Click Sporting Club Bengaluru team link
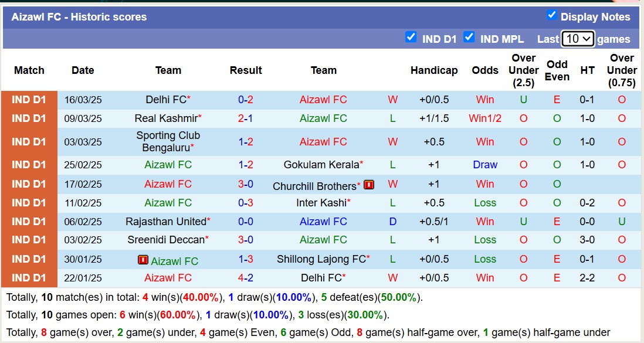The image size is (644, 343). [x=168, y=141]
